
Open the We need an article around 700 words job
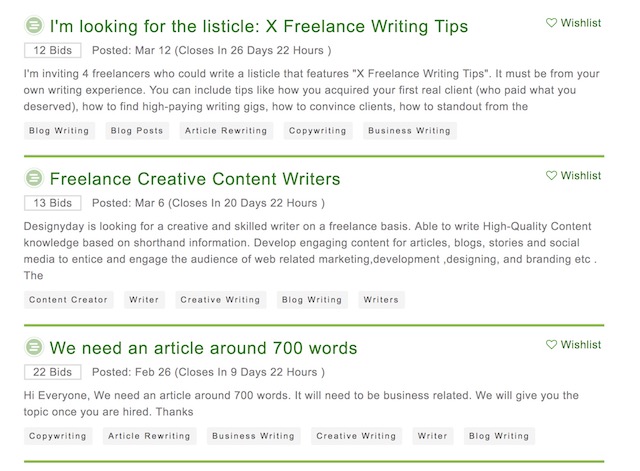(203, 348)
